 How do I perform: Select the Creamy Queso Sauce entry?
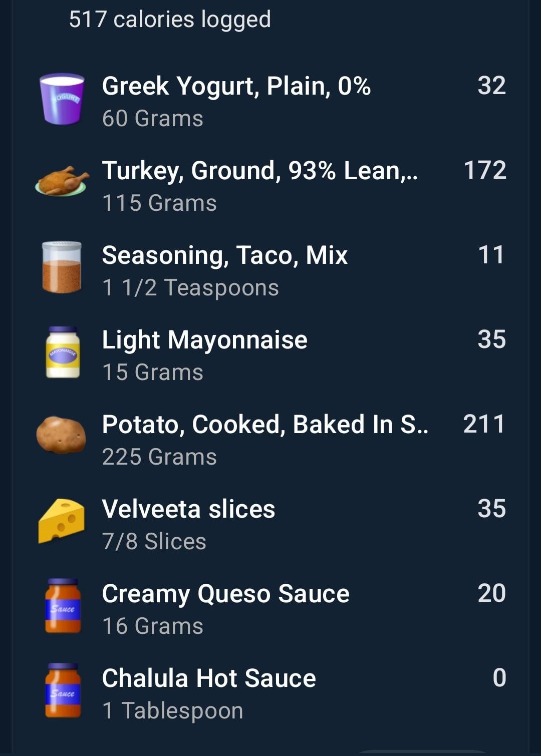(270, 609)
